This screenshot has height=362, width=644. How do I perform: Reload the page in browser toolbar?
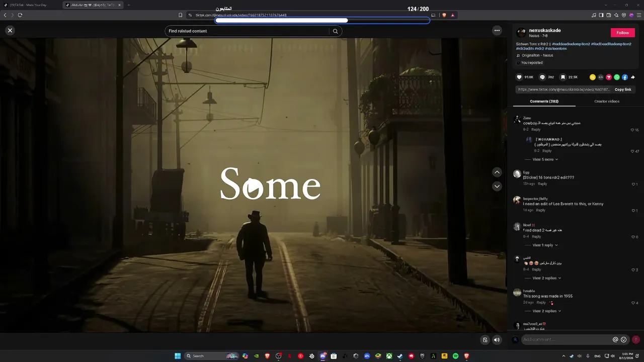point(20,15)
